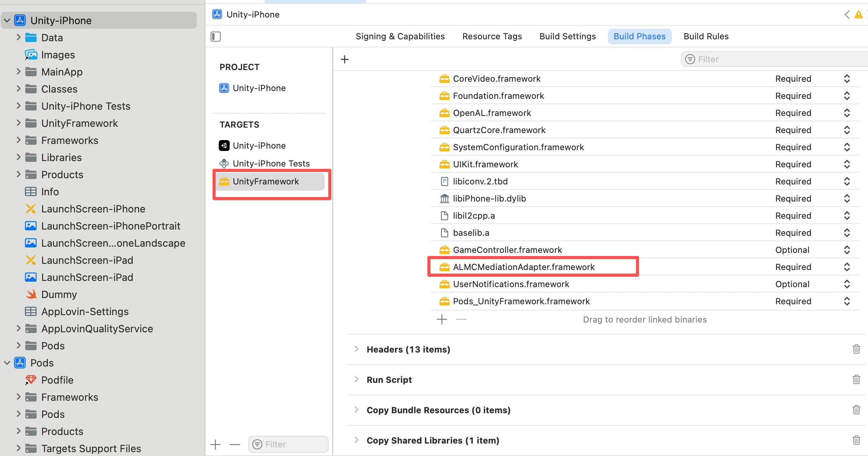Expand the Unity-iPhone Tests folder
This screenshot has width=868, height=456.
pos(18,106)
